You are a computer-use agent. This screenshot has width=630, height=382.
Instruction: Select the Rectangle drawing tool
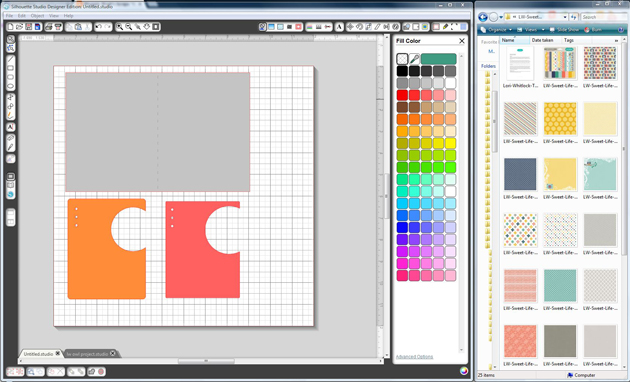pyautogui.click(x=11, y=68)
